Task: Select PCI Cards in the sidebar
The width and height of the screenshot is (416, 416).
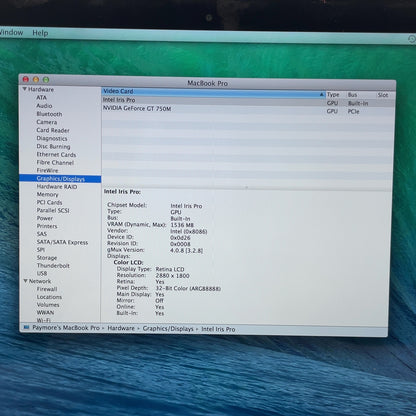Action: point(49,202)
